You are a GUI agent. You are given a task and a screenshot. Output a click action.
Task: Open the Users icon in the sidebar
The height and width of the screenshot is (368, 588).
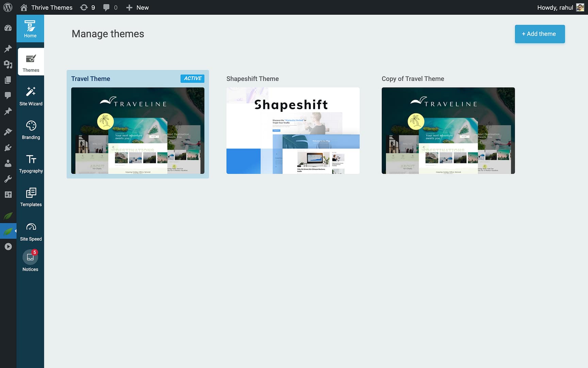pyautogui.click(x=8, y=163)
